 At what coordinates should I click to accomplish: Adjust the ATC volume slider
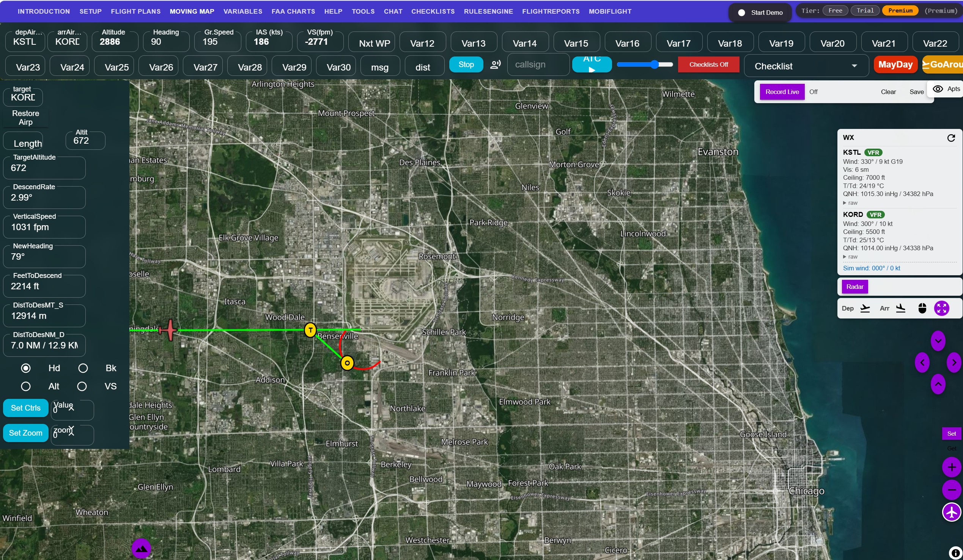tap(645, 64)
